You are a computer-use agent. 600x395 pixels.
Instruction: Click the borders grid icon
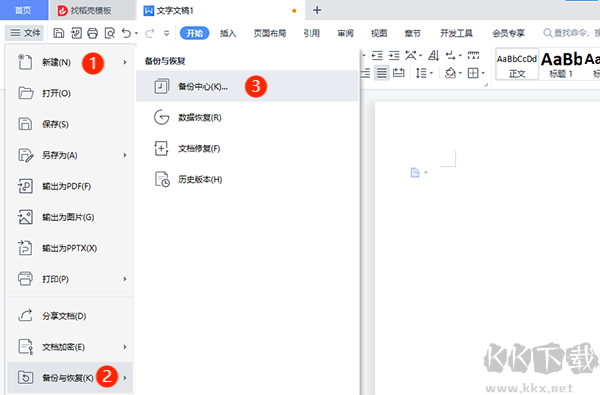473,73
